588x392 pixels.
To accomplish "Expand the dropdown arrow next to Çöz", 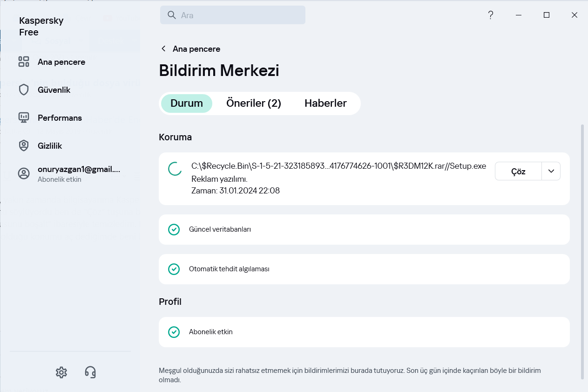I will 551,171.
